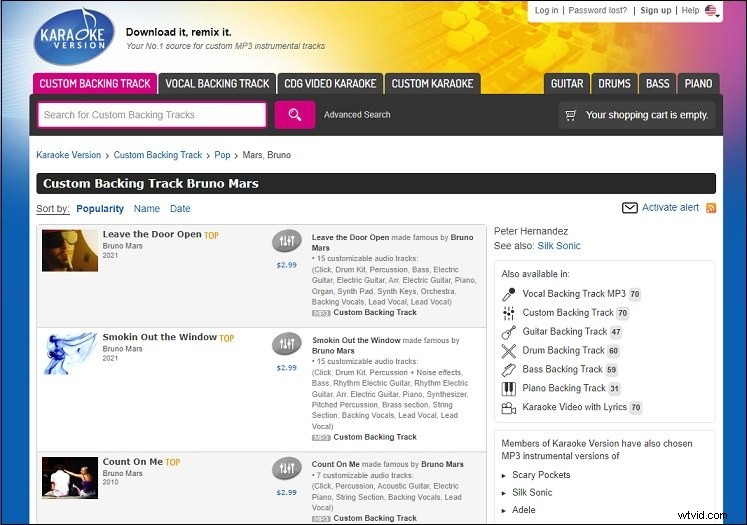The image size is (747, 525).
Task: Open Karaoke Video with Lyrics link
Action: tap(575, 407)
